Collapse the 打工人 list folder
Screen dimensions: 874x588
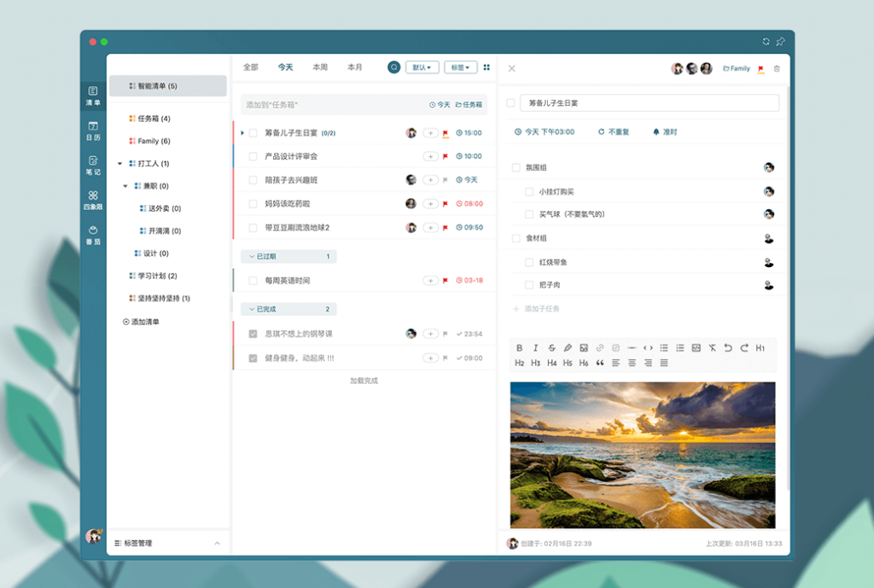pos(119,164)
